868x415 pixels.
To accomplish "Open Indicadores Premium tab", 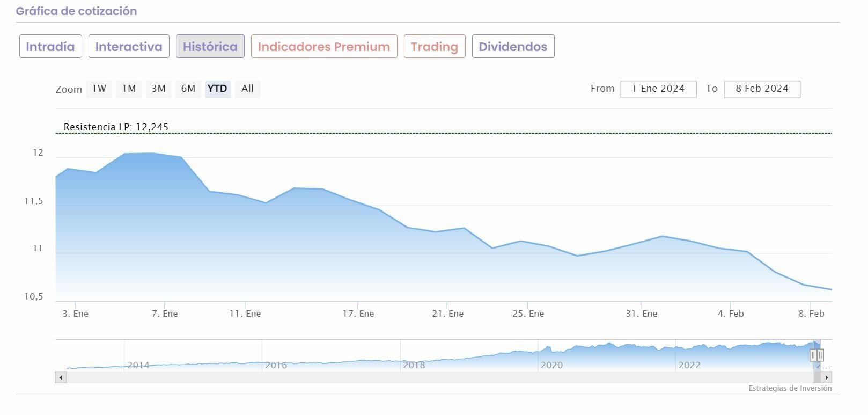I will (x=324, y=47).
